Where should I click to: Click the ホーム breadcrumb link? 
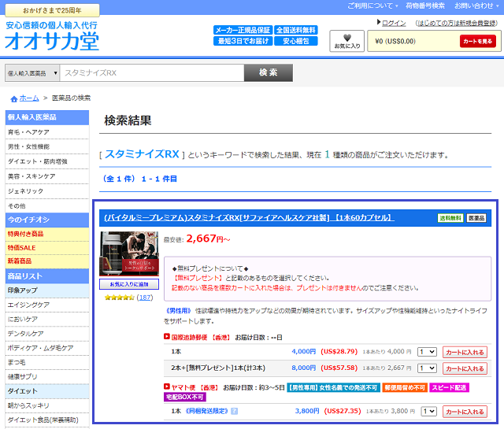(x=29, y=98)
